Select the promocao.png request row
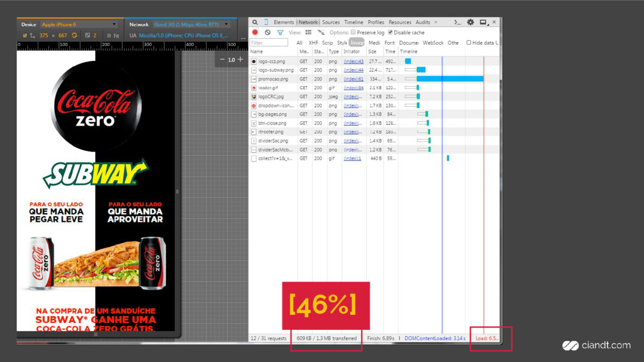This screenshot has height=362, width=644. point(374,79)
